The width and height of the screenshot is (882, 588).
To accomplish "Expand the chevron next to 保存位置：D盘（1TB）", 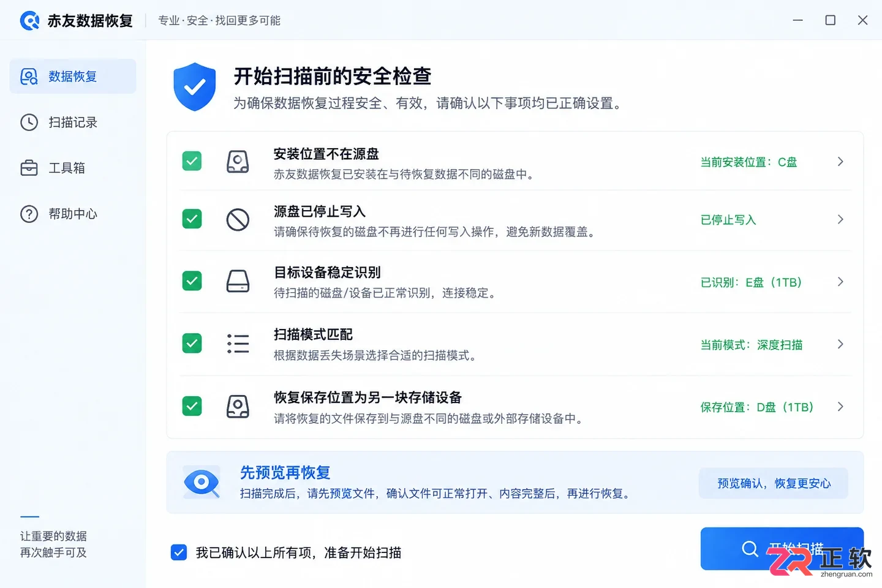I will [x=840, y=407].
